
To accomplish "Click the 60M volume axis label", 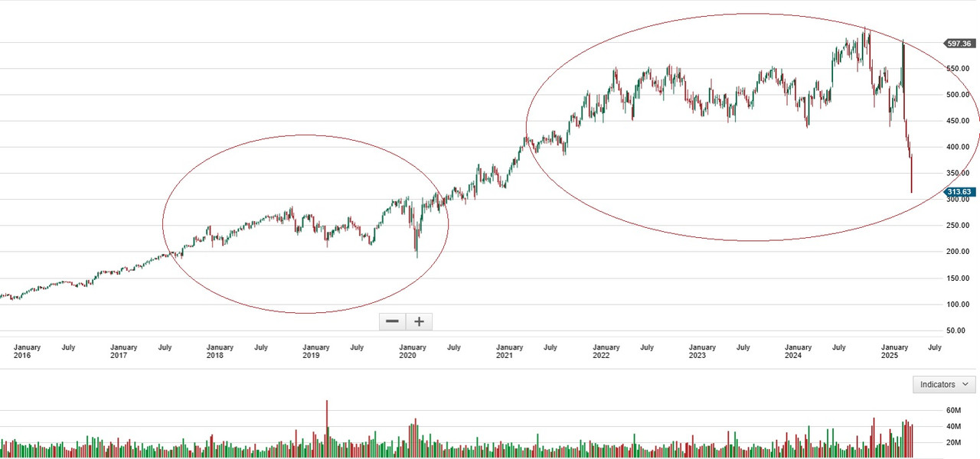I will [x=954, y=411].
